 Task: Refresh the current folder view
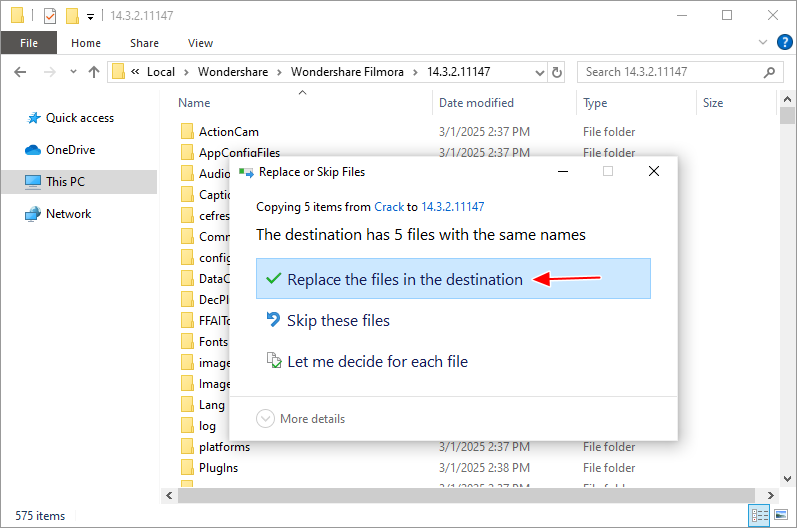557,72
